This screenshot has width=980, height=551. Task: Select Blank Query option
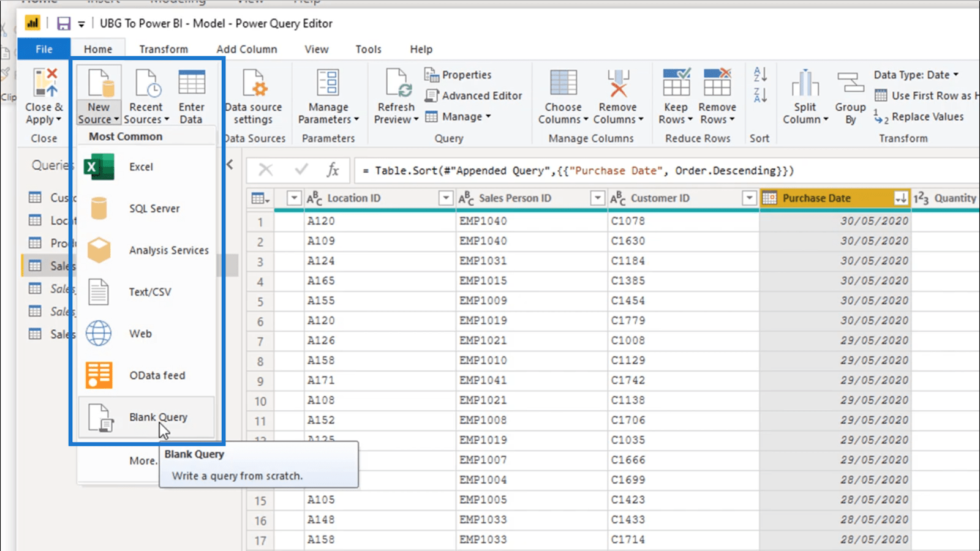click(x=146, y=418)
